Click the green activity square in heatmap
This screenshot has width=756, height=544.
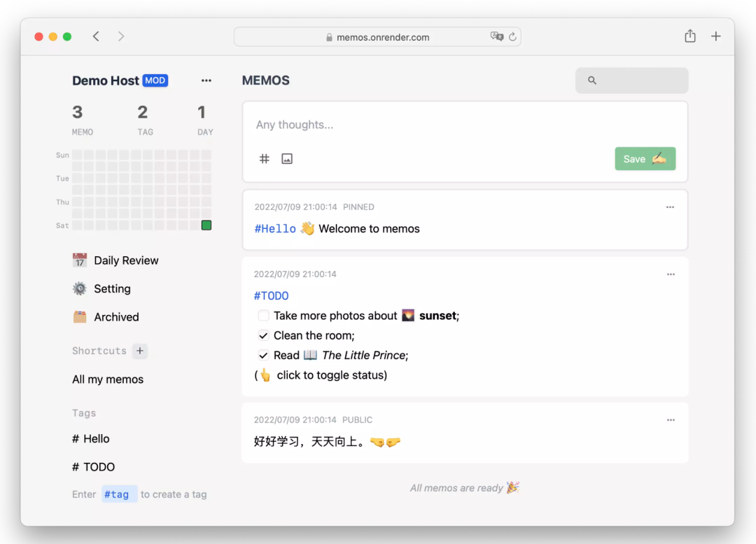pos(206,225)
